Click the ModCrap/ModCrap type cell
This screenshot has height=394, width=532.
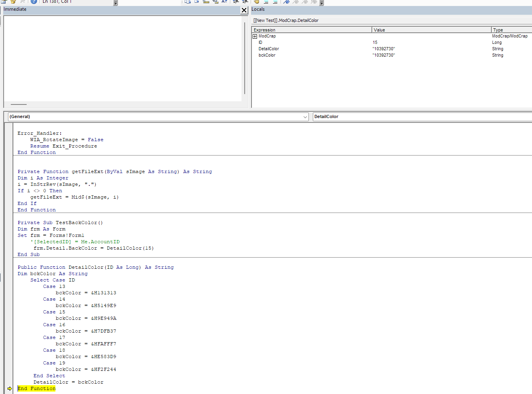coord(510,36)
